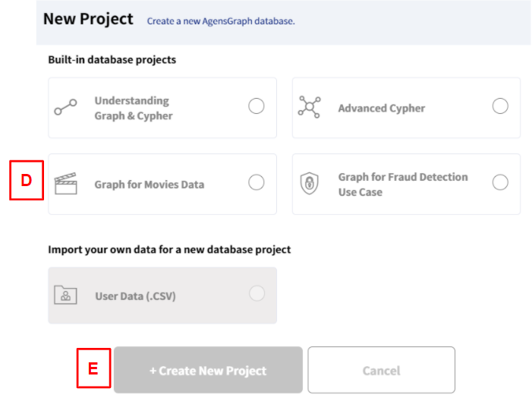Viewport: 532px width, 395px height.
Task: Select the Understanding Graph & Cypher radio button
Action: click(x=257, y=106)
